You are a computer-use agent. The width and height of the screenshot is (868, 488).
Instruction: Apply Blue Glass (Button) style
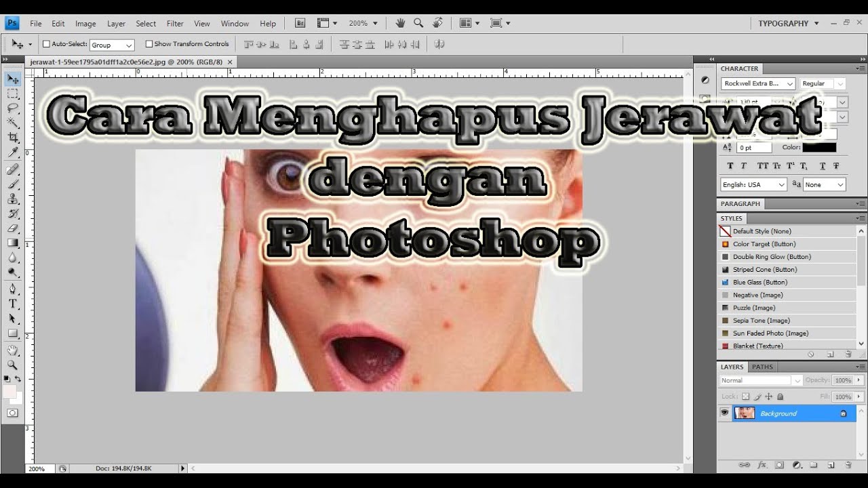[787, 282]
